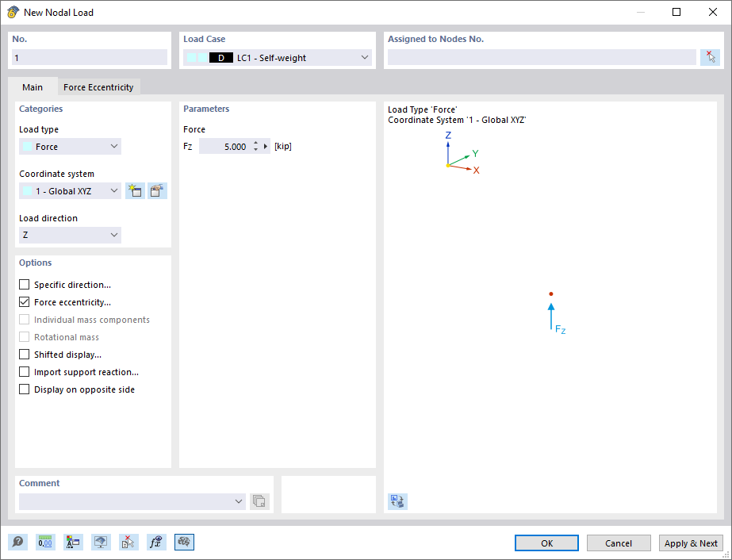Open the Load Case dropdown showing LC1
732x560 pixels.
(x=364, y=57)
